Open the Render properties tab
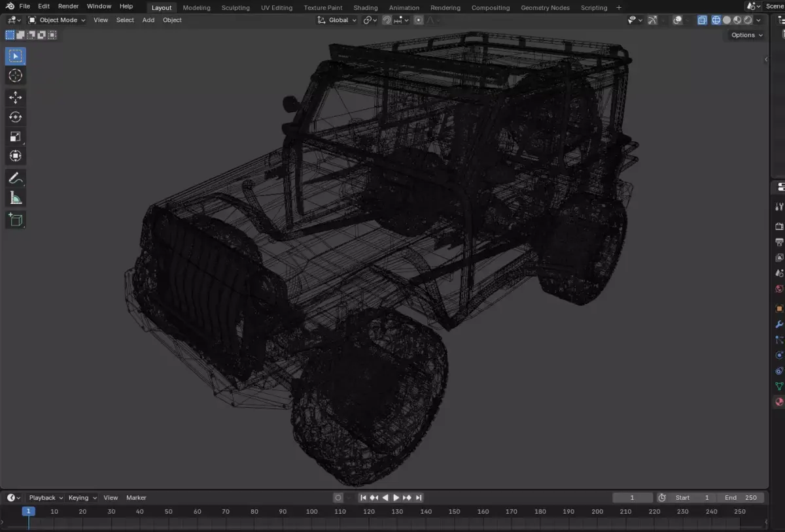The width and height of the screenshot is (785, 532). 778,226
